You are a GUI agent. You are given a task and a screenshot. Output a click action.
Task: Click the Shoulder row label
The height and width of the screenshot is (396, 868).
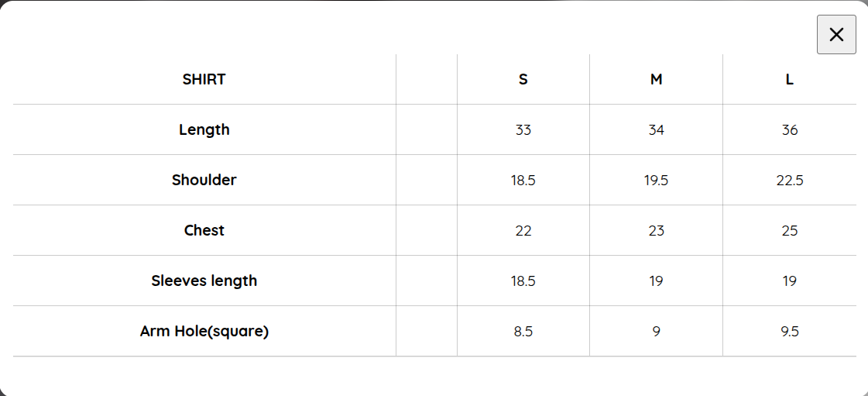coord(204,180)
